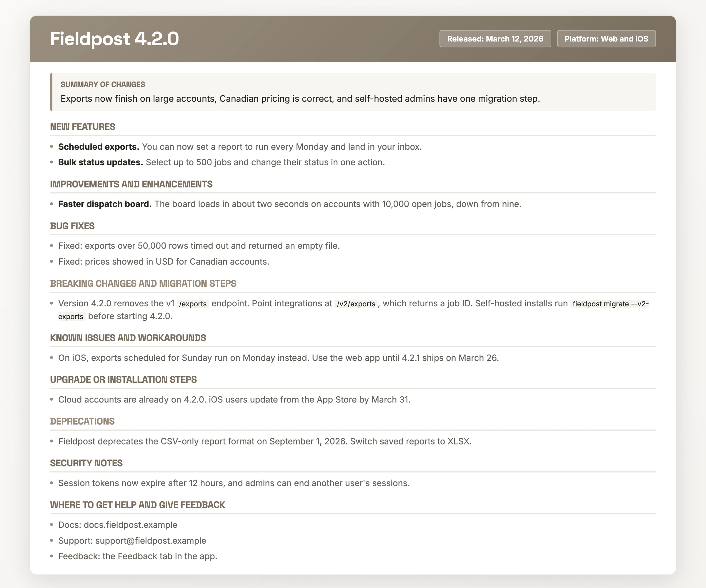Click 'KNOWN ISSUES AND WORKAROUNDS' heading

coord(128,338)
